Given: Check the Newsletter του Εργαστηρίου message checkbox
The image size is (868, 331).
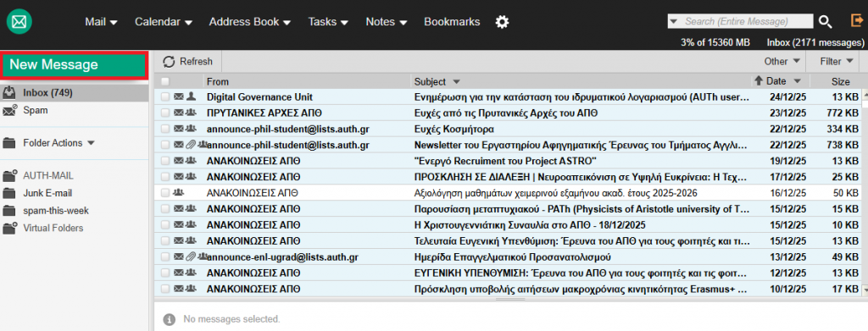Looking at the screenshot, I should point(165,145).
